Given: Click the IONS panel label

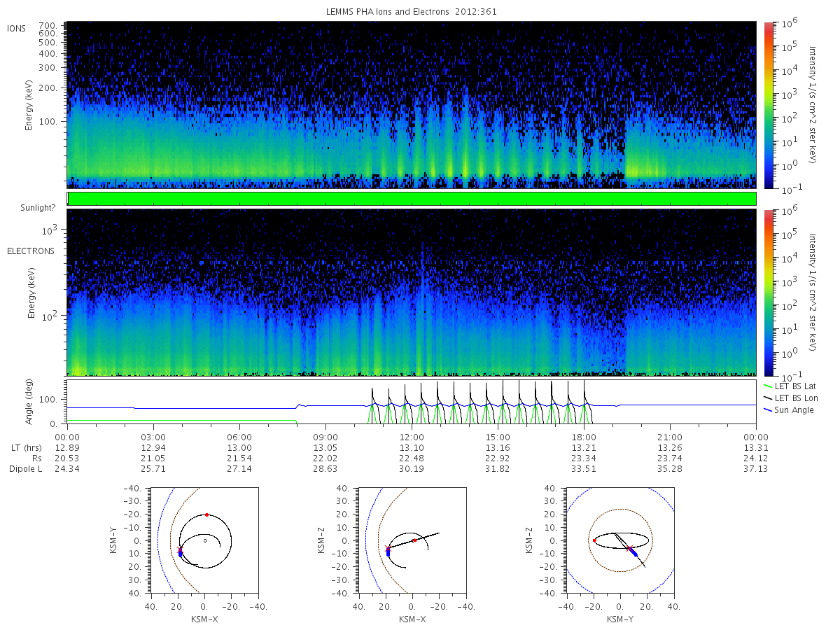Looking at the screenshot, I should [x=17, y=28].
